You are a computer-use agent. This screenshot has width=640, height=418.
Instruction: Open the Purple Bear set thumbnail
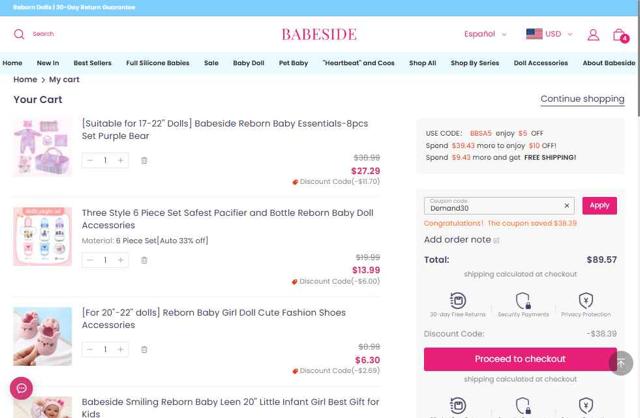pos(42,147)
